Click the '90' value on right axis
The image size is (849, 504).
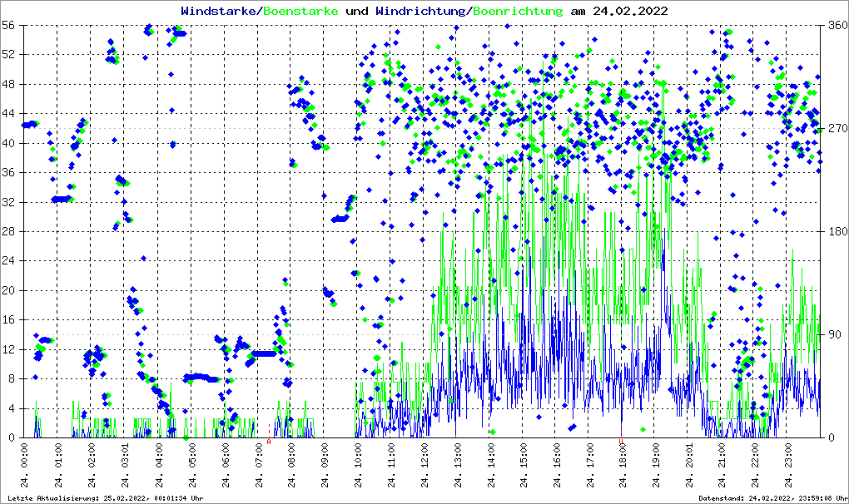click(x=833, y=335)
